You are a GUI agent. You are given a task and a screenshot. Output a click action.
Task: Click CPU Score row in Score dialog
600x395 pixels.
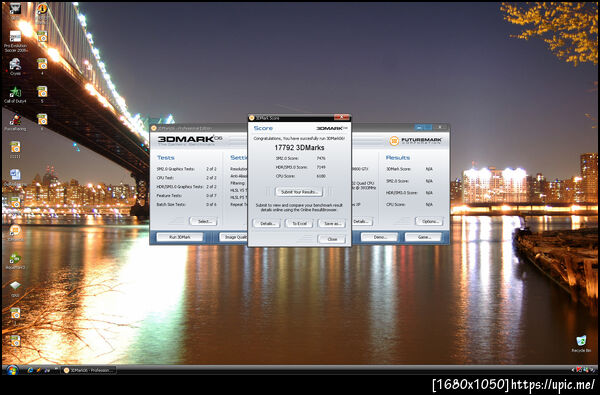click(300, 176)
